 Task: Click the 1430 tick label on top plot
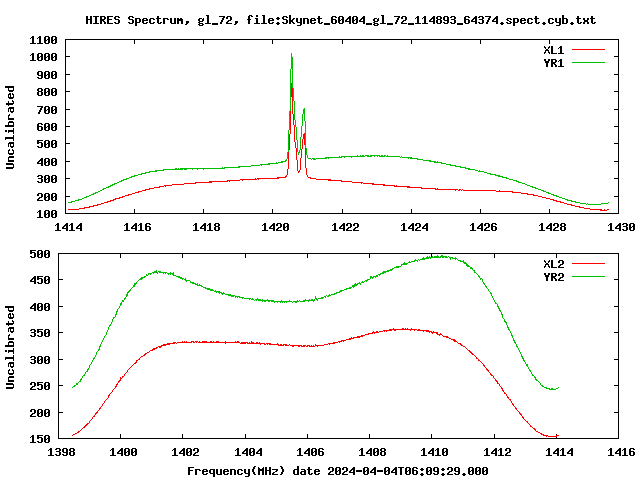click(621, 227)
